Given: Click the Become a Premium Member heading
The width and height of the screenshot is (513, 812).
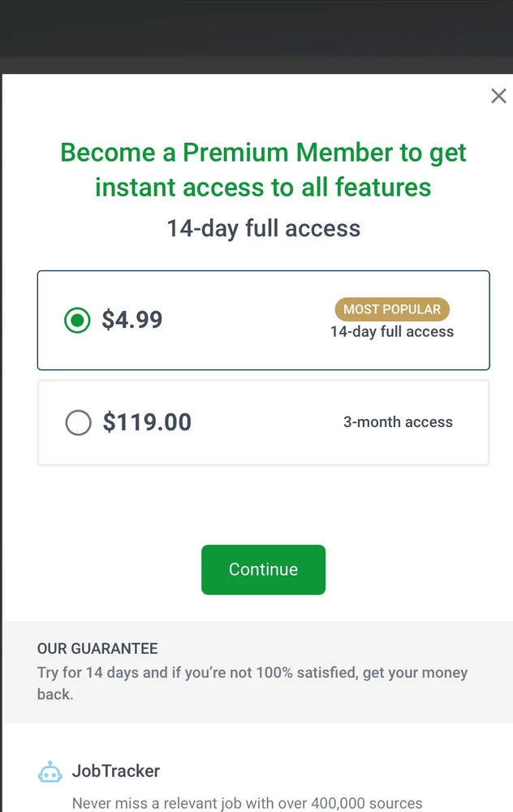Looking at the screenshot, I should (x=263, y=153).
